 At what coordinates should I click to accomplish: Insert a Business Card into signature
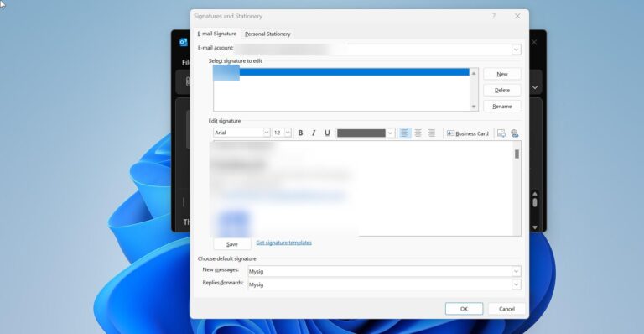point(467,133)
